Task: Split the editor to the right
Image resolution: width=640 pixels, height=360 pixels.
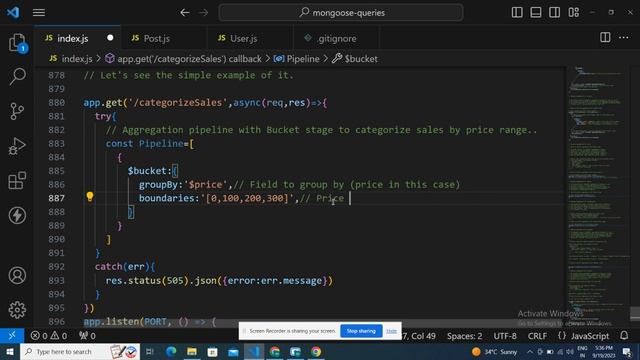Action: [605, 38]
